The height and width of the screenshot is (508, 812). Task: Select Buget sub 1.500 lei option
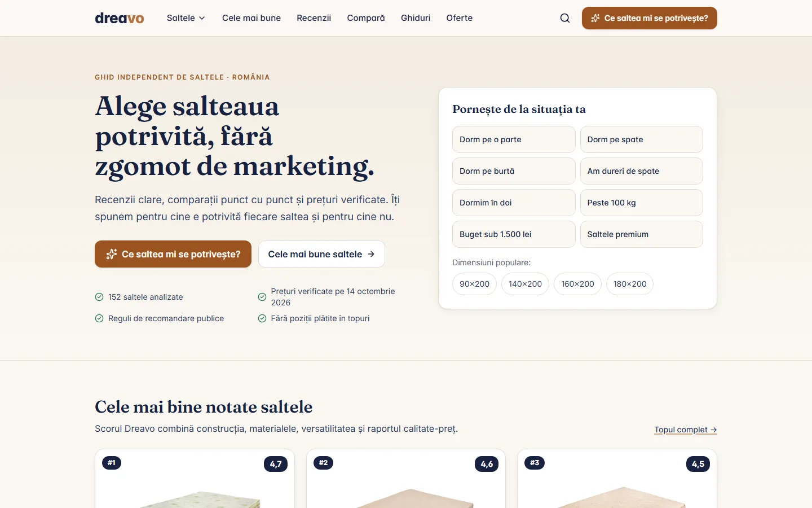[514, 234]
